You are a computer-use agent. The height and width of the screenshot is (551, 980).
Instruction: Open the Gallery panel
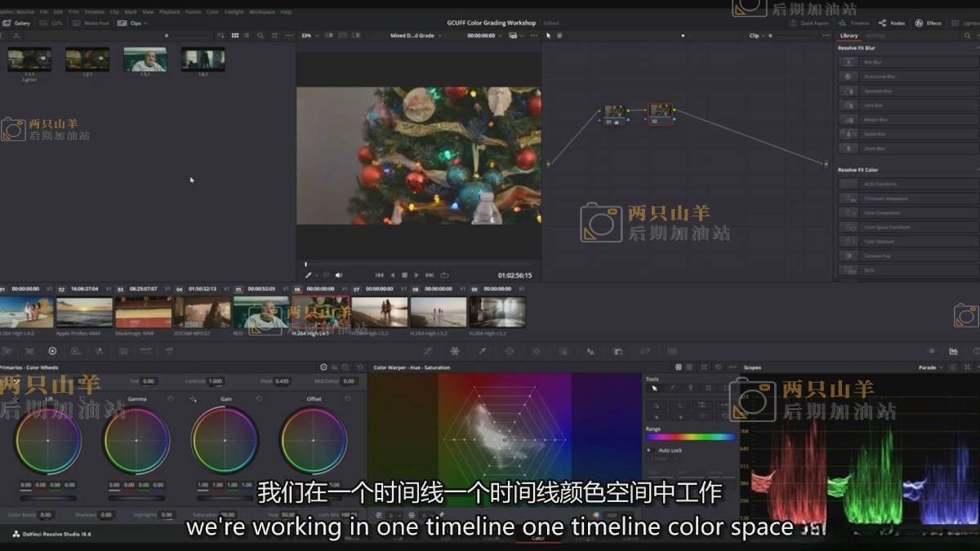point(17,23)
